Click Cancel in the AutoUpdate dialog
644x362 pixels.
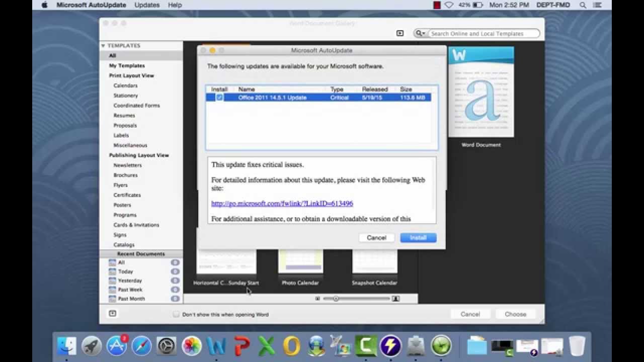376,238
